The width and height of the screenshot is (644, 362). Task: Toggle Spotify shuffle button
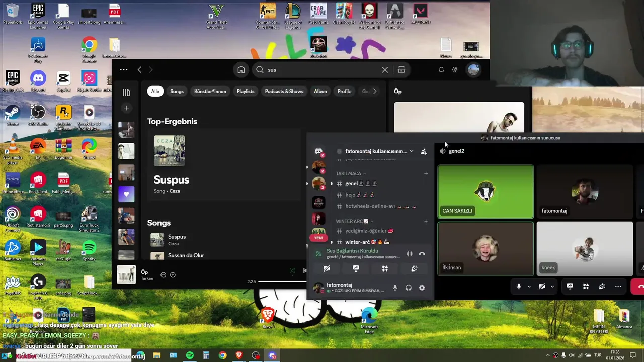(292, 270)
